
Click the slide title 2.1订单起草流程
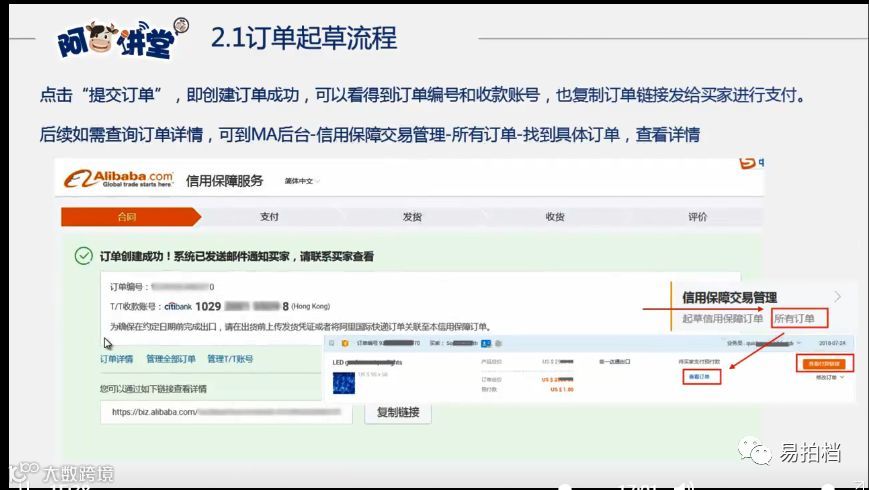[304, 38]
